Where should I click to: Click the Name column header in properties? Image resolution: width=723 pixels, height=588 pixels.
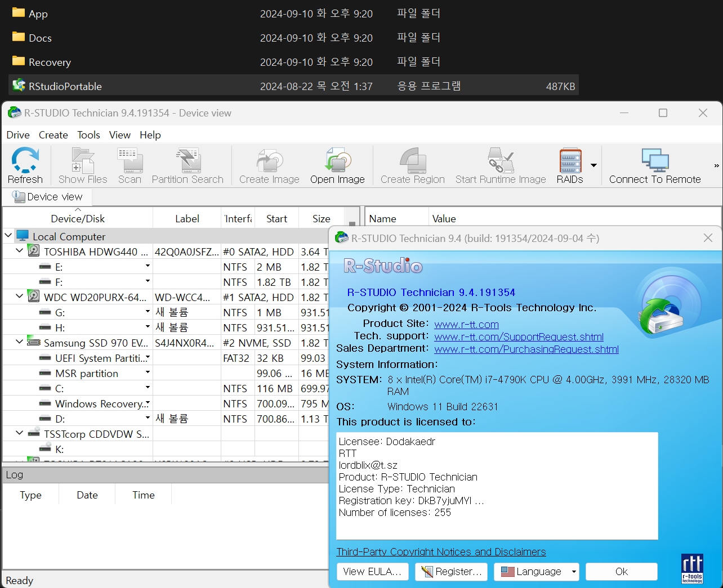click(396, 218)
